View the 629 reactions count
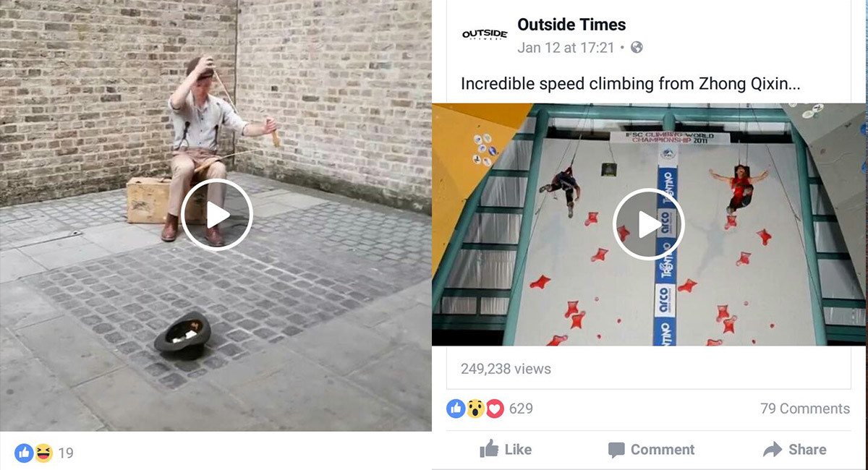Screen dimensions: 868x470 click(521, 409)
